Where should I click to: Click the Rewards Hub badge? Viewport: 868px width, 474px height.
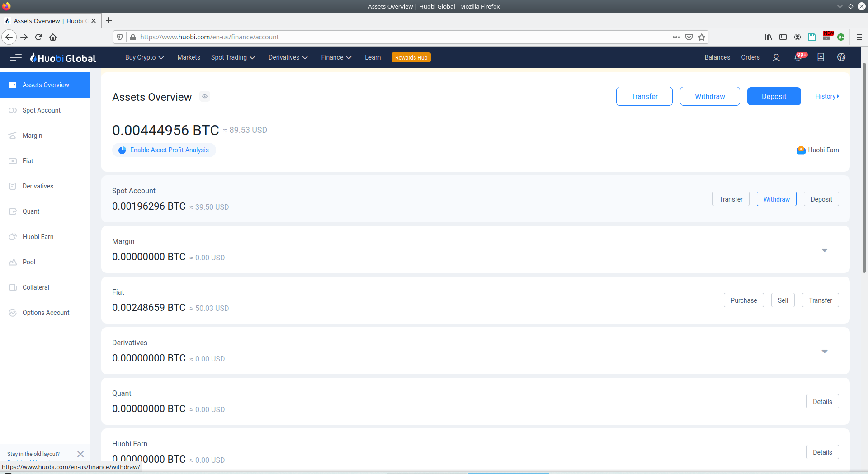[x=411, y=57]
